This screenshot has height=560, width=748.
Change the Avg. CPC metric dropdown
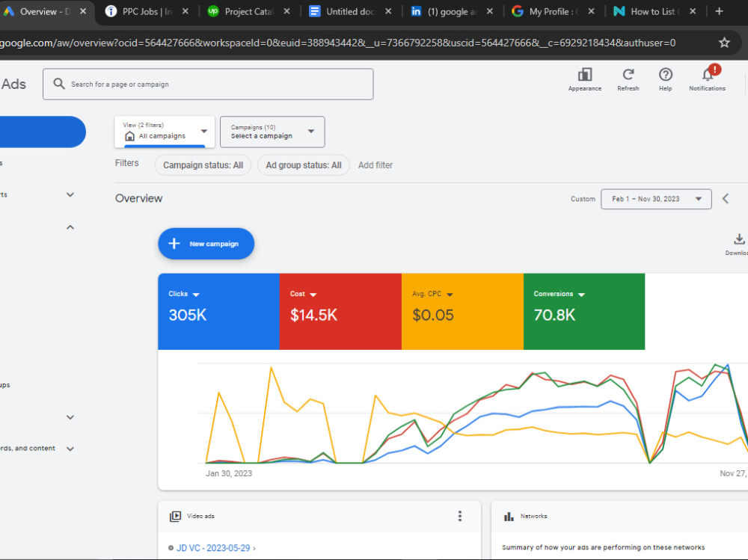click(x=450, y=295)
